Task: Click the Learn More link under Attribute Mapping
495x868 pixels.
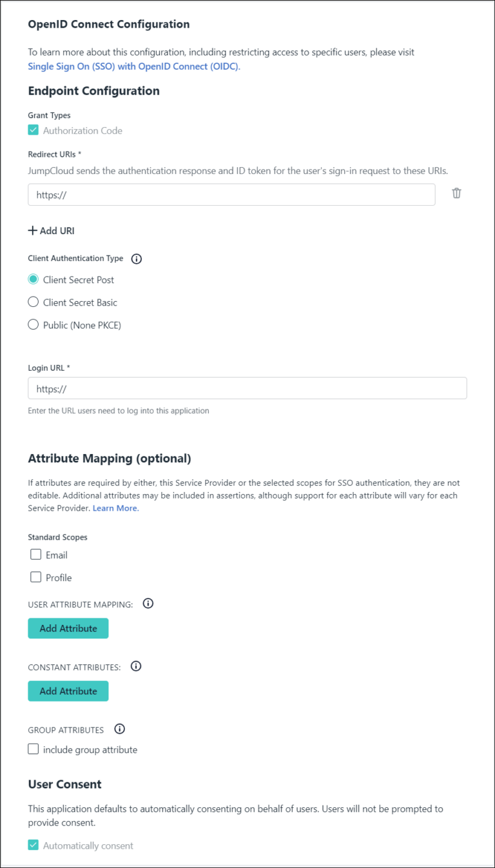Action: [x=115, y=508]
